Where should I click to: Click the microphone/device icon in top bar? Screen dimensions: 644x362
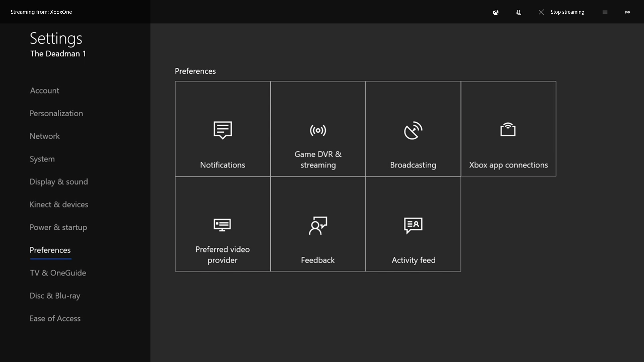click(519, 12)
